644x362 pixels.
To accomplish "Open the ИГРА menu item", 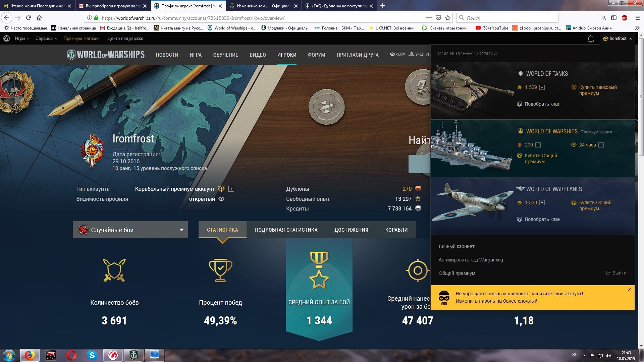I will [x=196, y=55].
